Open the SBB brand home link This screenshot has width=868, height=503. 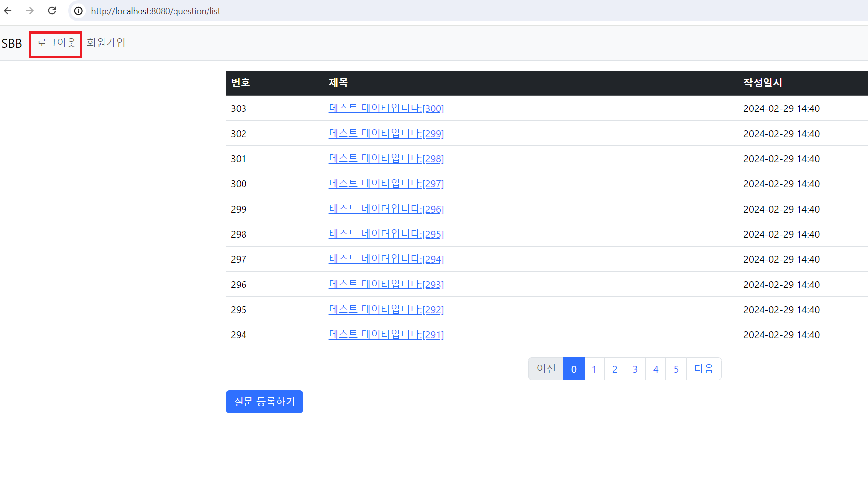tap(12, 43)
